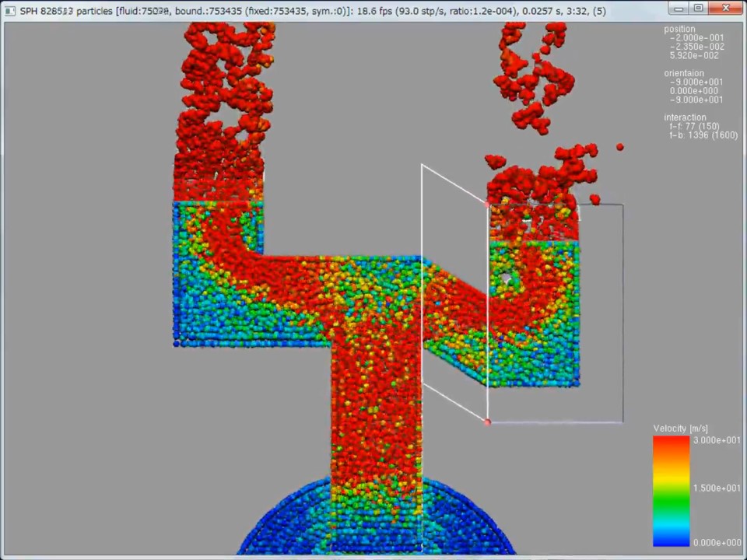This screenshot has height=560, width=747.
Task: Close the SPH particles window
Action: tap(725, 8)
